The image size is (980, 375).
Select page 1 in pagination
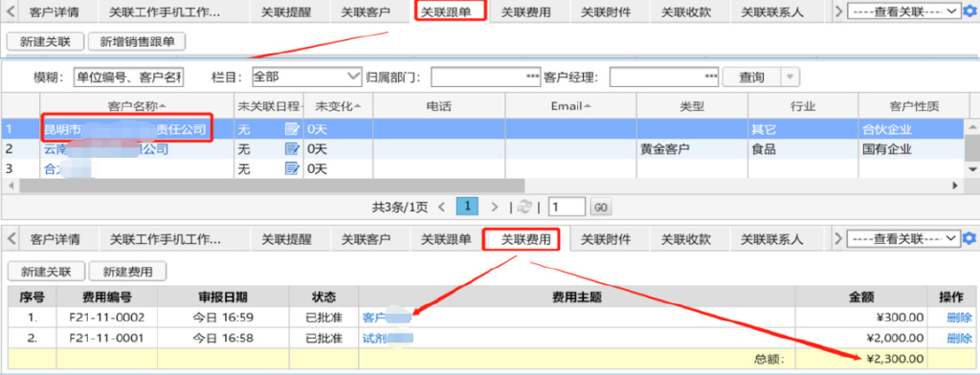point(468,207)
